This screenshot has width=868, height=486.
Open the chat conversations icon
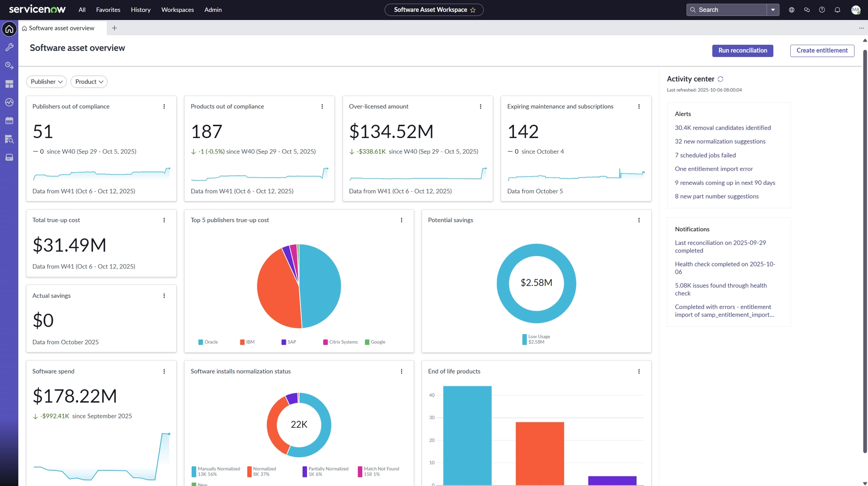click(x=807, y=10)
